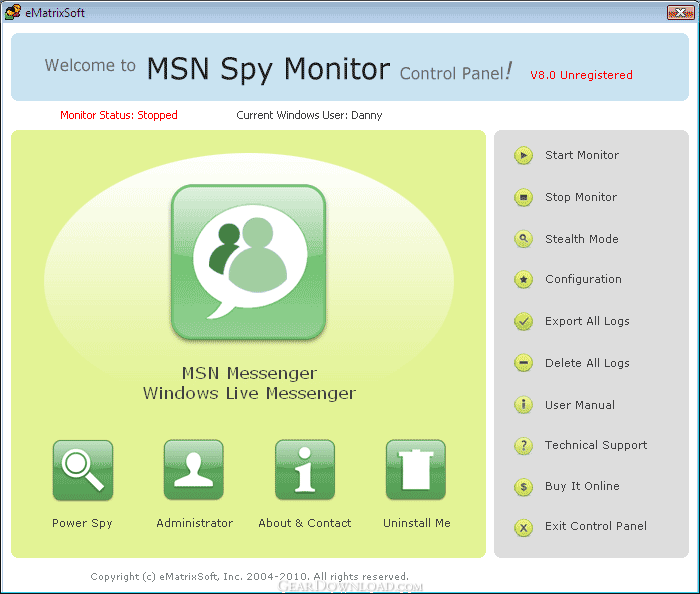Viewport: 700px width, 594px height.
Task: Click the Delete All Logs minus icon
Action: click(x=523, y=363)
